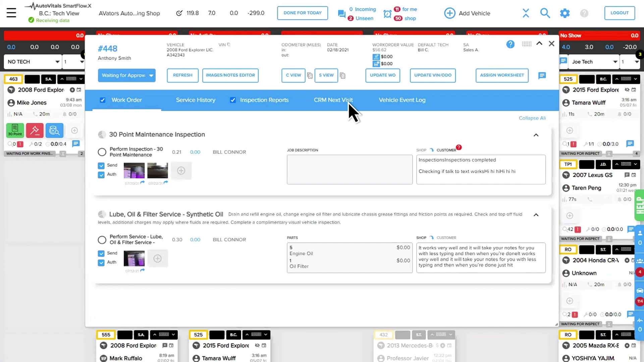Image resolution: width=644 pixels, height=362 pixels.
Task: Click the red gavel approval icon
Action: pos(35,130)
